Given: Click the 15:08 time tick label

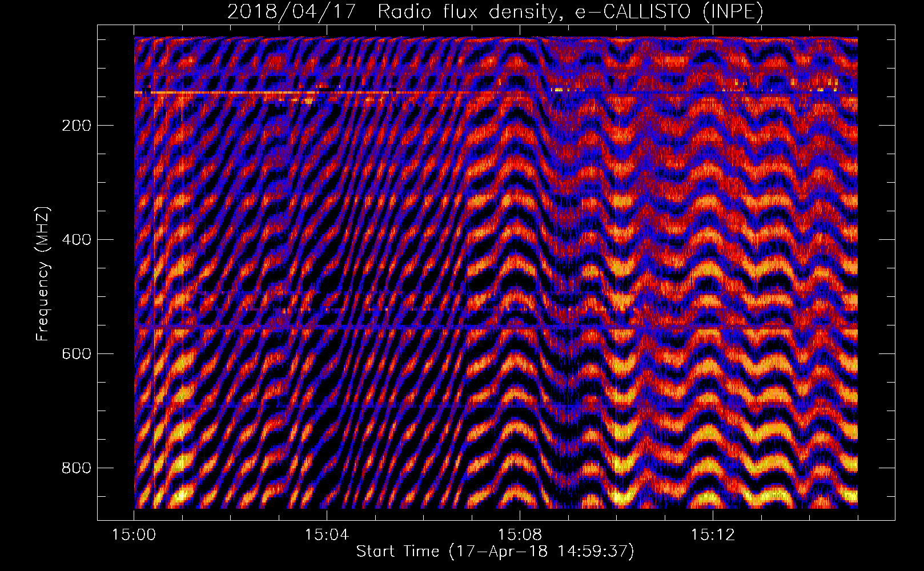Looking at the screenshot, I should pos(520,535).
